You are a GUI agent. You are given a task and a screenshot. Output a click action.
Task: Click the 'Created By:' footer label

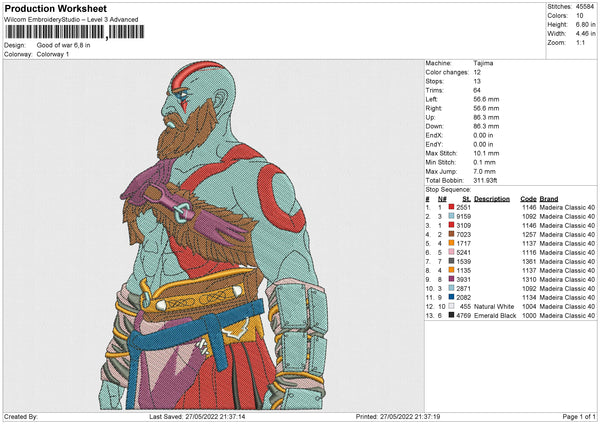21,417
